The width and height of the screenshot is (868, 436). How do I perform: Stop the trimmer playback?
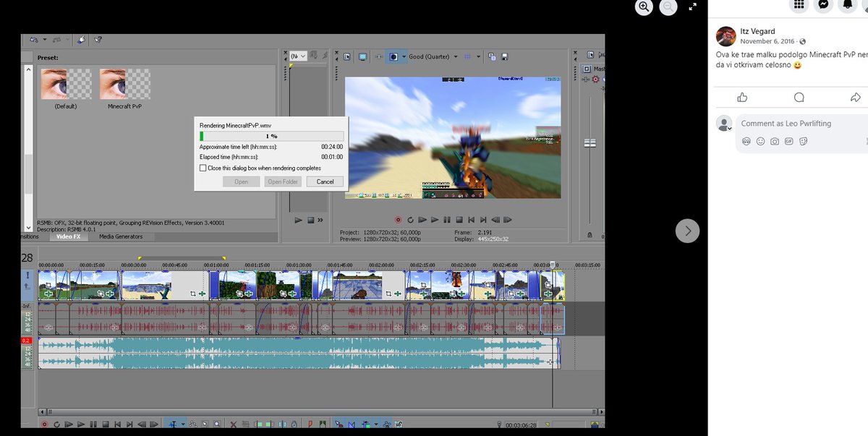tap(310, 220)
